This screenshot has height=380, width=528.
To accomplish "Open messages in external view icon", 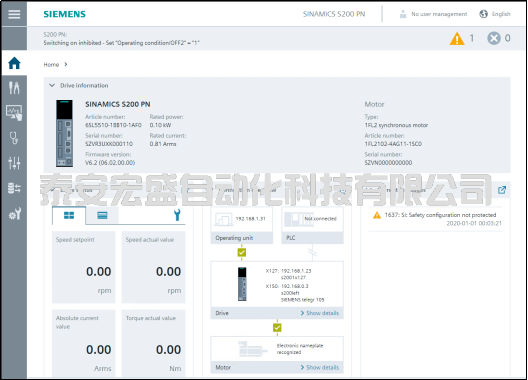I will 502,190.
